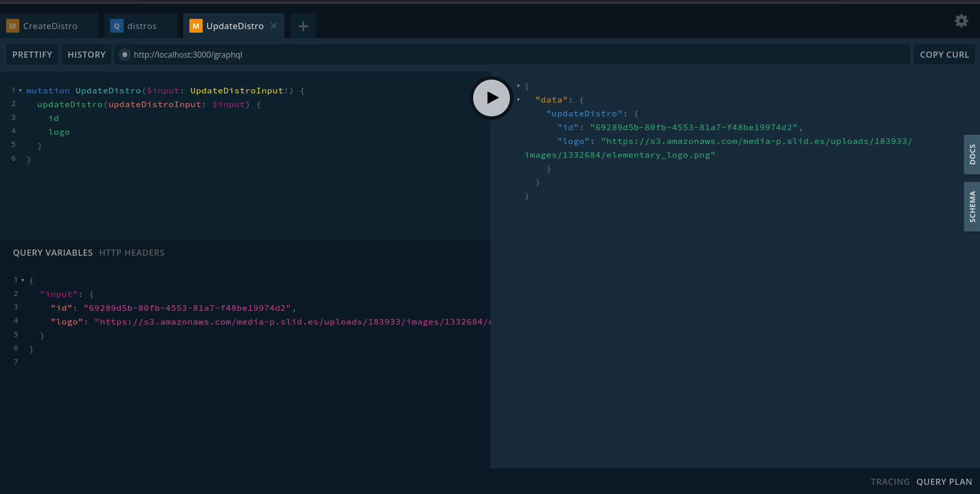Screen dimensions: 980x494
Task: Select QUERY VARIABLES tab
Action: pyautogui.click(x=53, y=253)
